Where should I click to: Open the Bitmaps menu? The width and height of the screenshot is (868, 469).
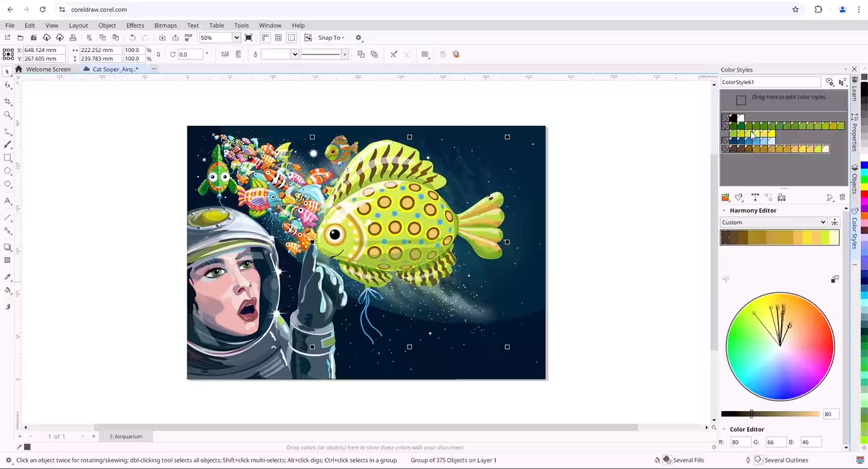coord(165,25)
